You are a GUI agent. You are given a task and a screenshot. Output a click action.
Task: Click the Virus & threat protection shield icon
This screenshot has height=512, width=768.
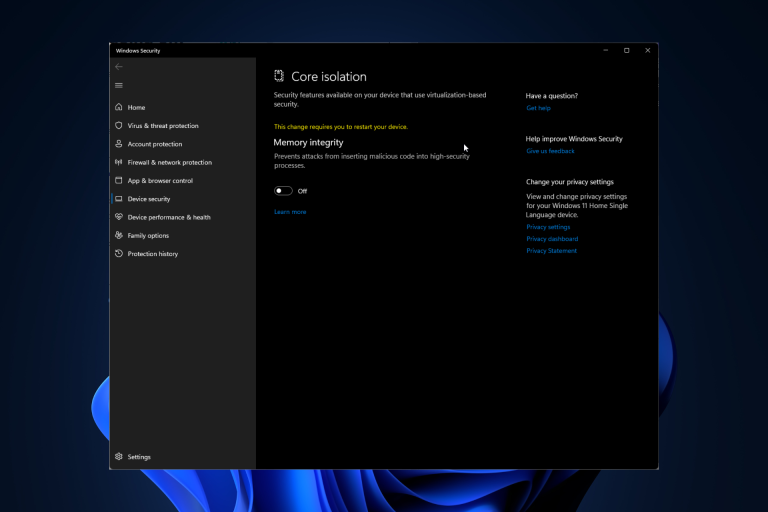[119, 125]
